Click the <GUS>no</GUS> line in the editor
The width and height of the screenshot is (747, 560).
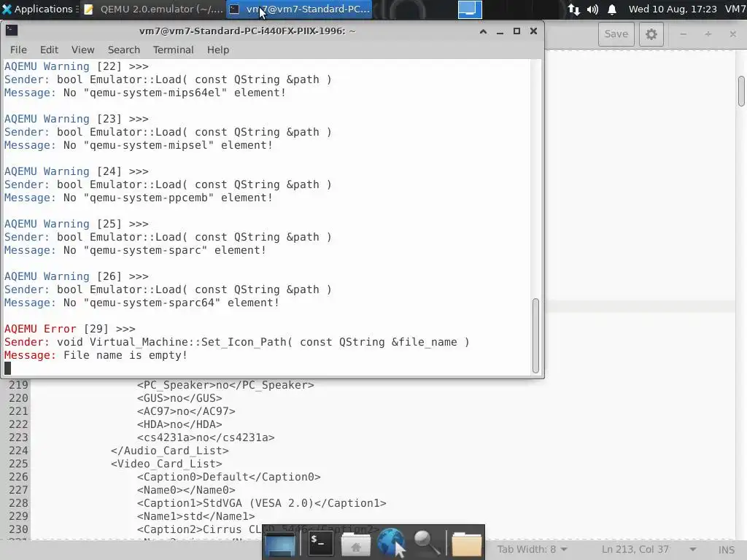click(x=179, y=398)
